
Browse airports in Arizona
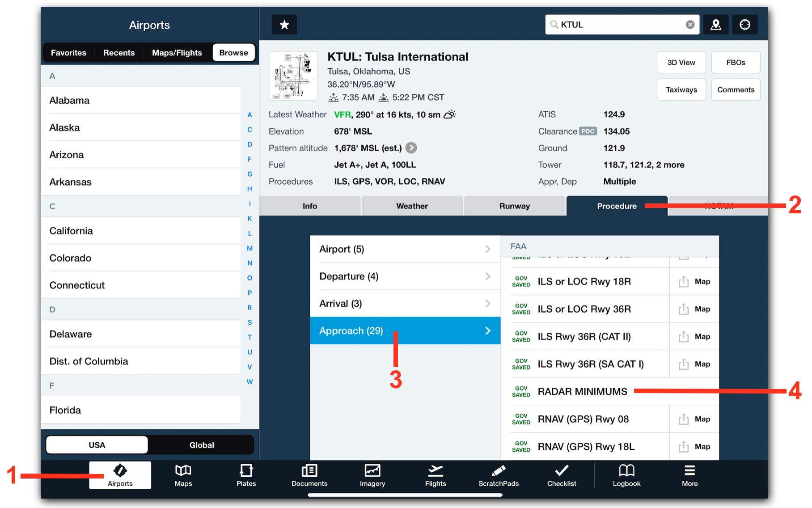pyautogui.click(x=141, y=155)
